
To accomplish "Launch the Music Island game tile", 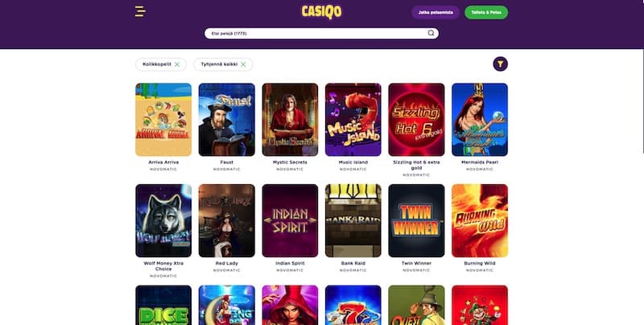I will 353,120.
